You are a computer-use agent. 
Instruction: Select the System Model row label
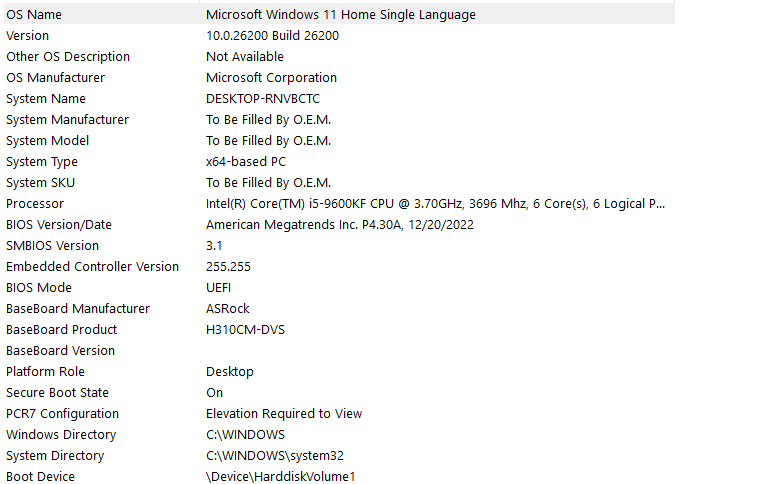click(x=47, y=141)
